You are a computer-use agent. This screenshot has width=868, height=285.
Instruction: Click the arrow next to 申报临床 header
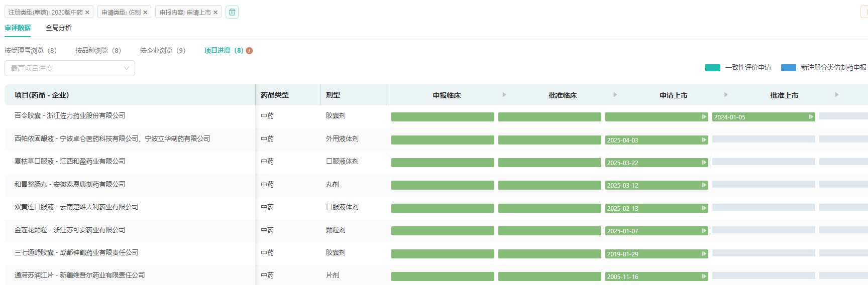pos(504,95)
